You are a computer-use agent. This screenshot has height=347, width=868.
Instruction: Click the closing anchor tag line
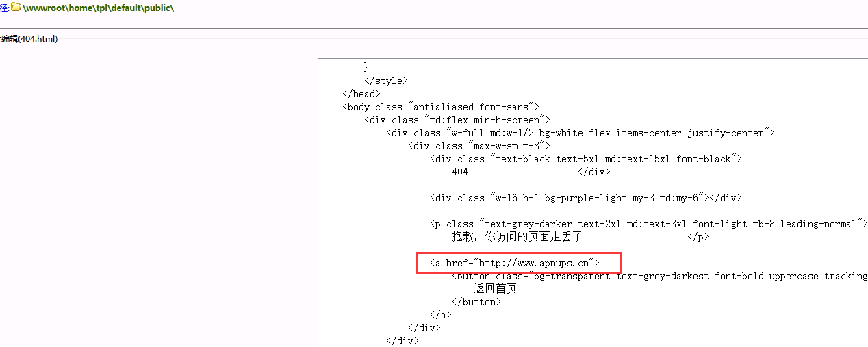point(440,315)
